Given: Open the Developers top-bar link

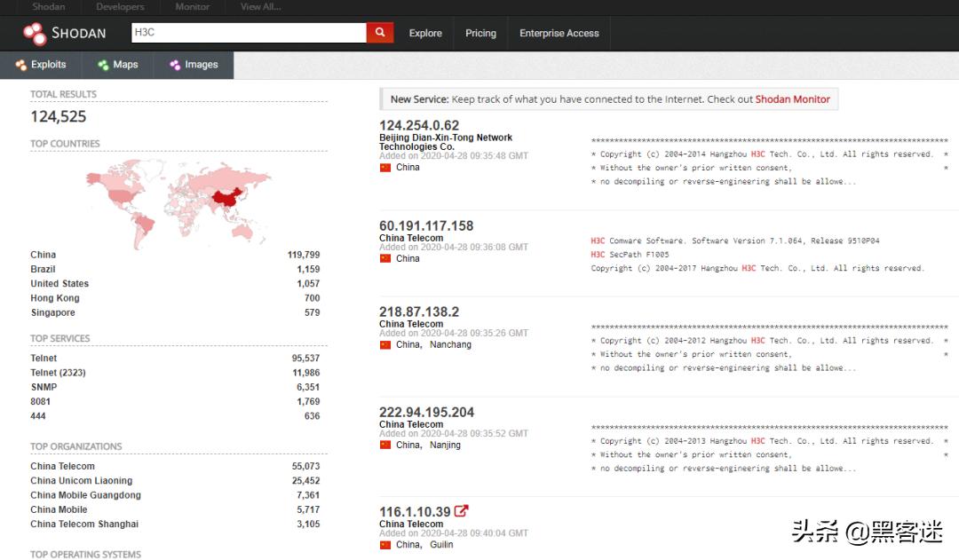Looking at the screenshot, I should click(x=120, y=6).
